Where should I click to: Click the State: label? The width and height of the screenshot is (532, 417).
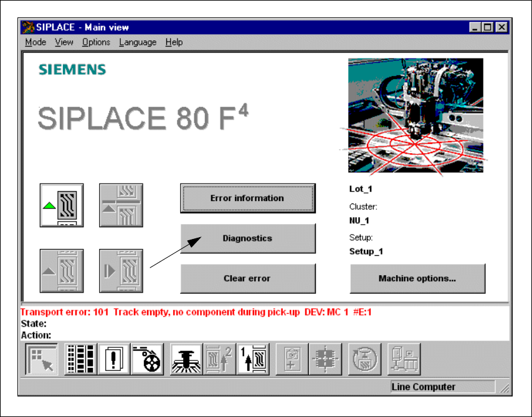click(34, 324)
